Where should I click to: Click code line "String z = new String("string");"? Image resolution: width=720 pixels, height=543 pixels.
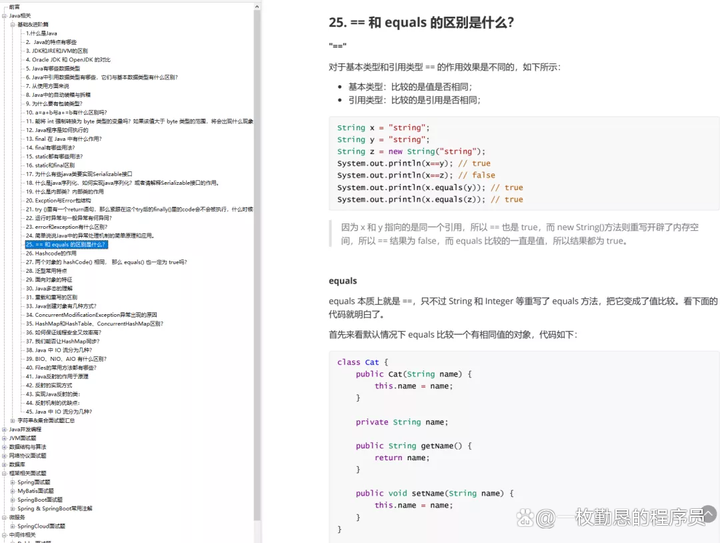click(x=411, y=151)
